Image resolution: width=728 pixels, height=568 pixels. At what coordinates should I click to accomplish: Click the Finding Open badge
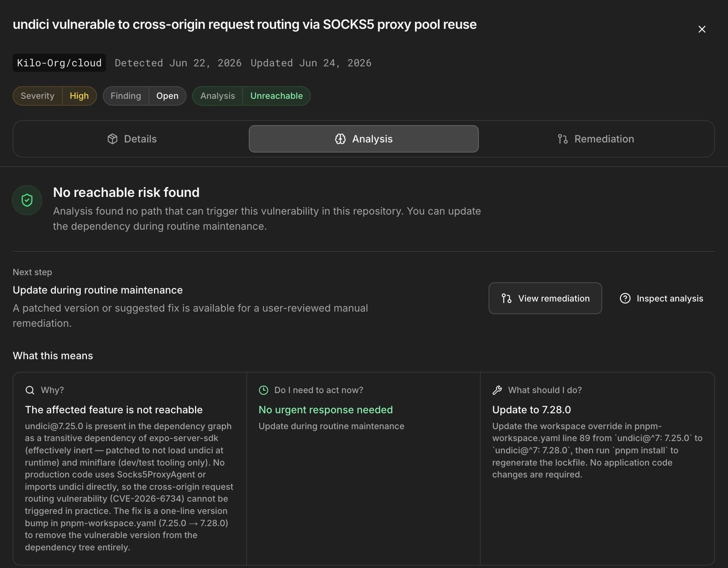144,96
